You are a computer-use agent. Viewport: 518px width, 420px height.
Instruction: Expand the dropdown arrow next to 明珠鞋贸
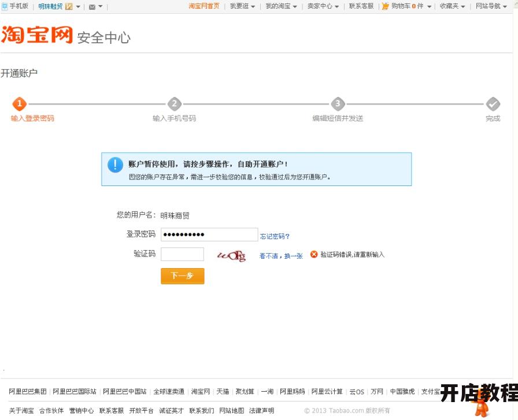[78, 6]
